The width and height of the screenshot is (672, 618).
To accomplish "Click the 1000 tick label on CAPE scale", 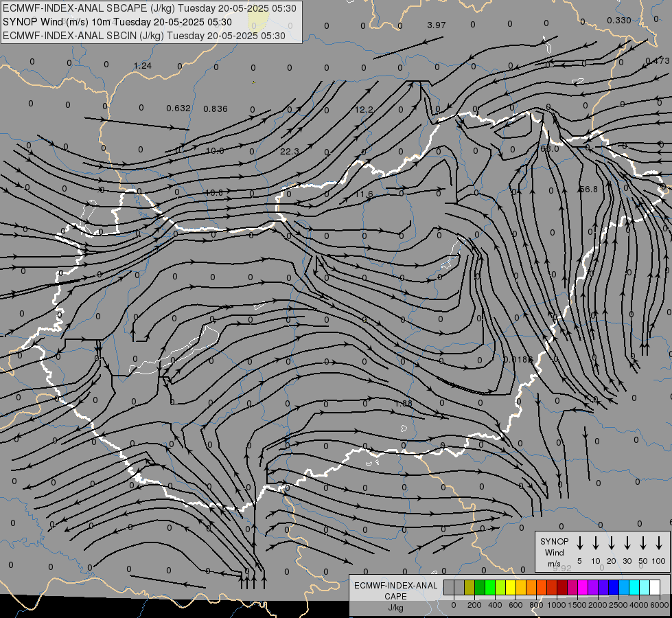I will 557,605.
